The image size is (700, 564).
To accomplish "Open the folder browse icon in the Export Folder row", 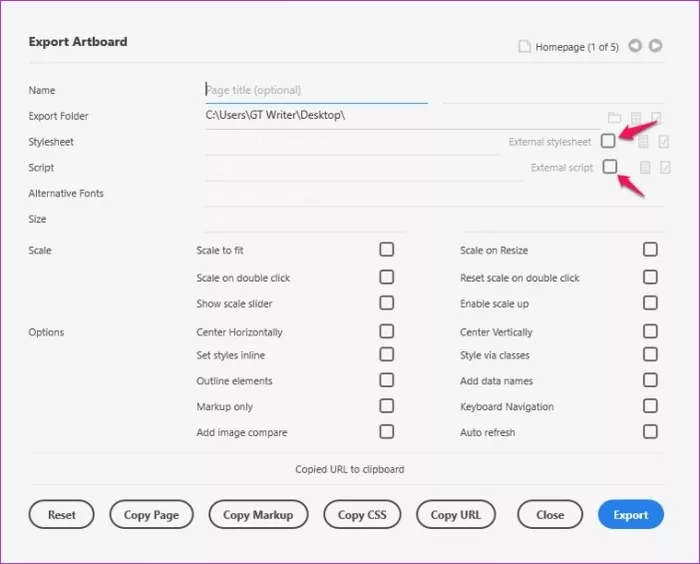I will coord(614,117).
